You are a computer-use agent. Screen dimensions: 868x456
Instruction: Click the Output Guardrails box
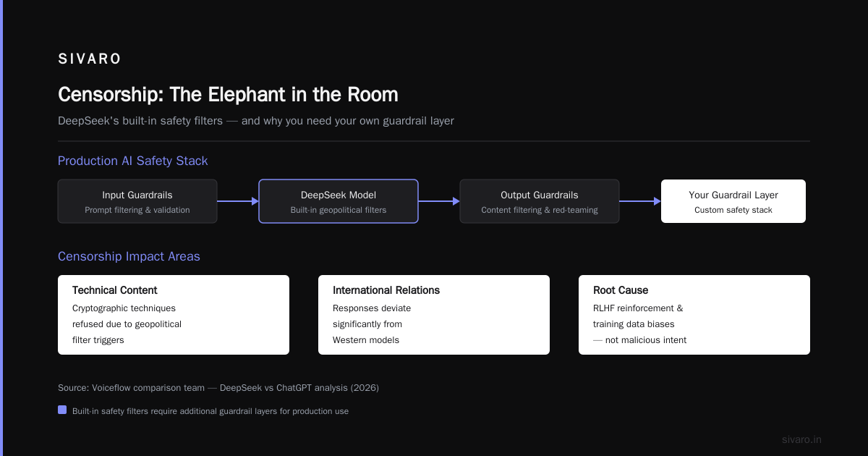pyautogui.click(x=540, y=201)
